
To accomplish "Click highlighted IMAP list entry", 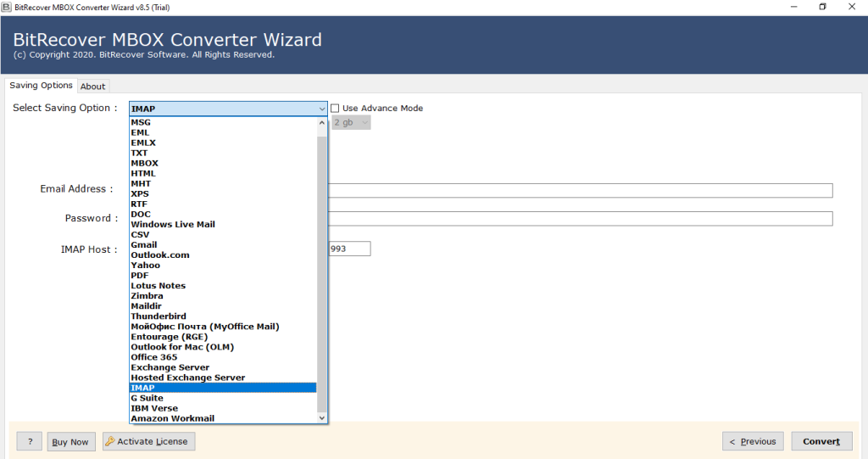I will (x=223, y=388).
